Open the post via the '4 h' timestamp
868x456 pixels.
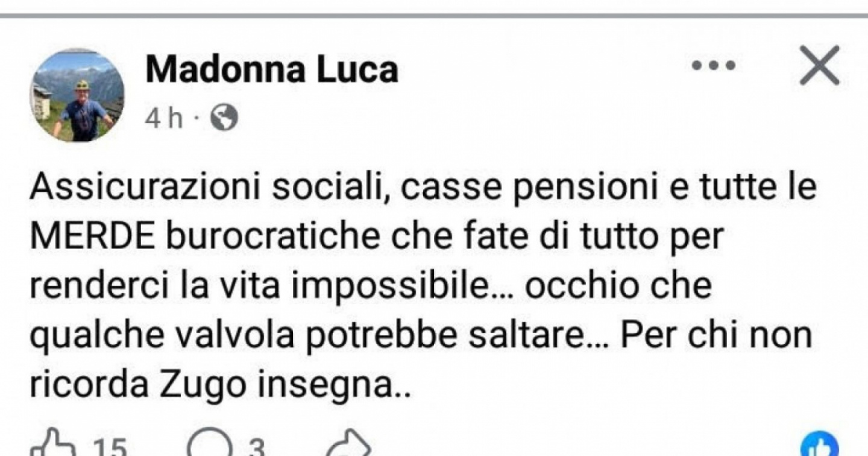coord(164,119)
